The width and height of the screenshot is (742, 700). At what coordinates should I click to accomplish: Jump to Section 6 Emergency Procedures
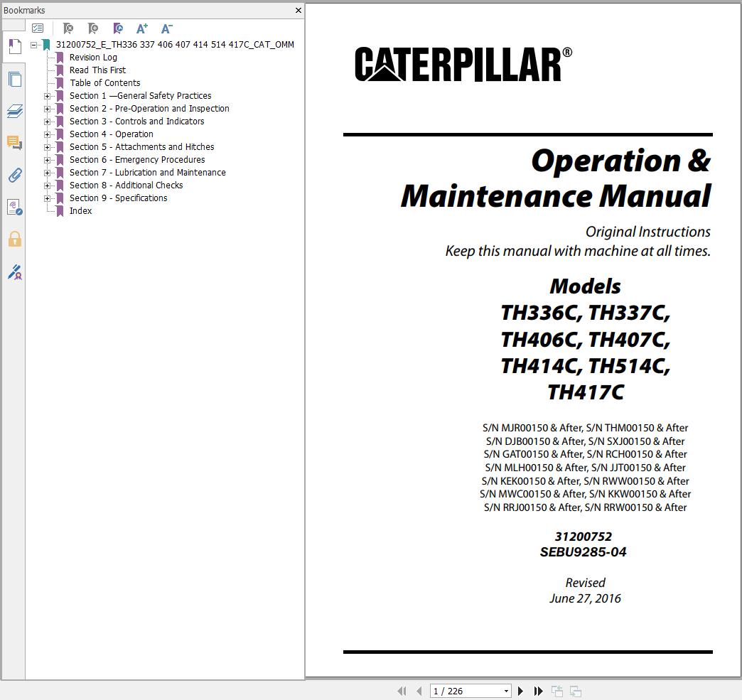point(137,159)
